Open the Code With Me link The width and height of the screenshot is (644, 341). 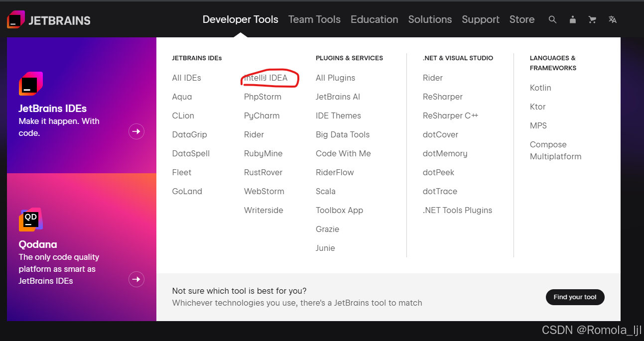(344, 153)
